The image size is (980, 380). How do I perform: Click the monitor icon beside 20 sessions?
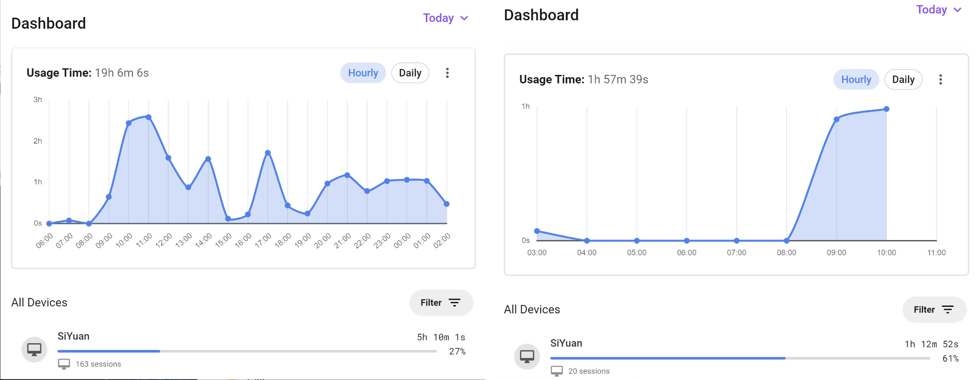click(x=557, y=371)
